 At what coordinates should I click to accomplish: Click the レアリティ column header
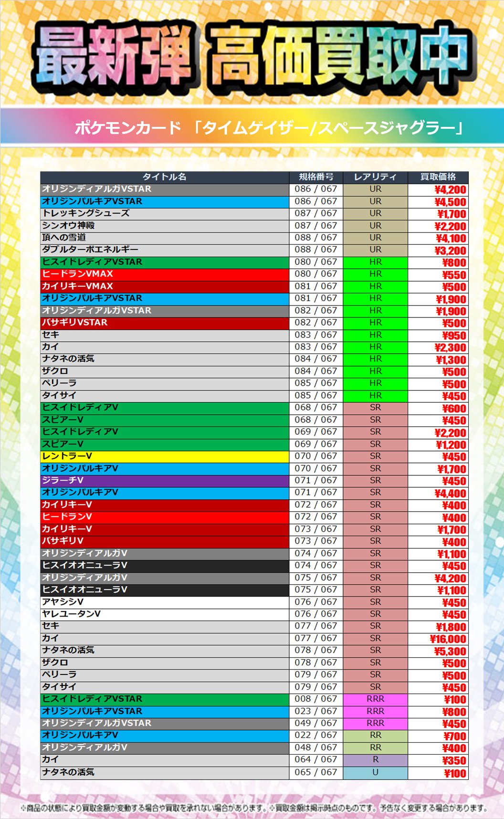pyautogui.click(x=375, y=177)
